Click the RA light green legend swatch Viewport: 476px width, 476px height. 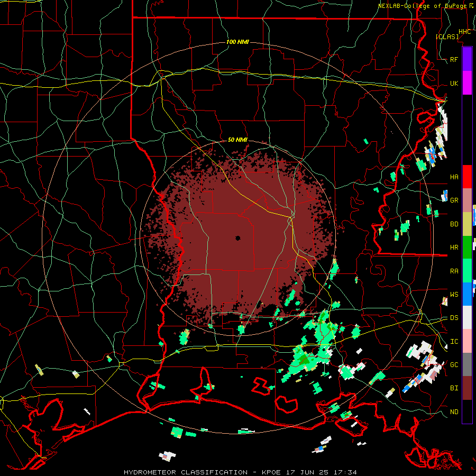[x=467, y=271]
